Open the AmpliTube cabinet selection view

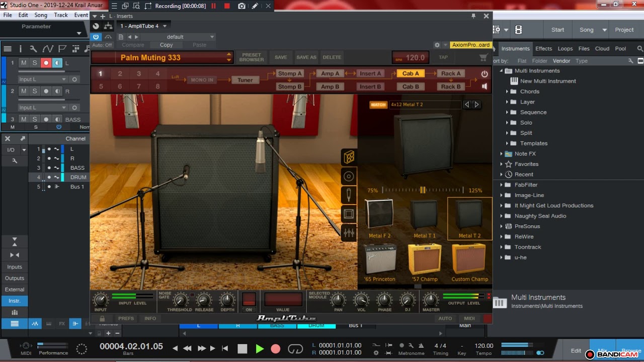349,157
